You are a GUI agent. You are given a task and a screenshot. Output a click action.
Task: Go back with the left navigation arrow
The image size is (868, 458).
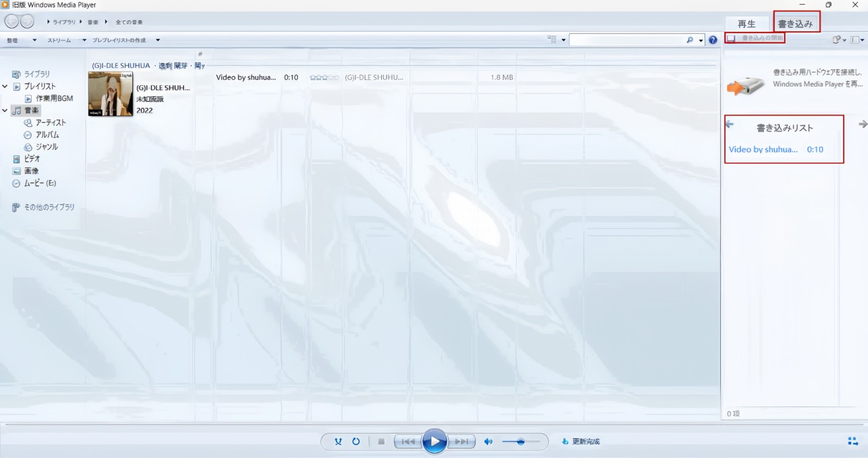pos(12,22)
